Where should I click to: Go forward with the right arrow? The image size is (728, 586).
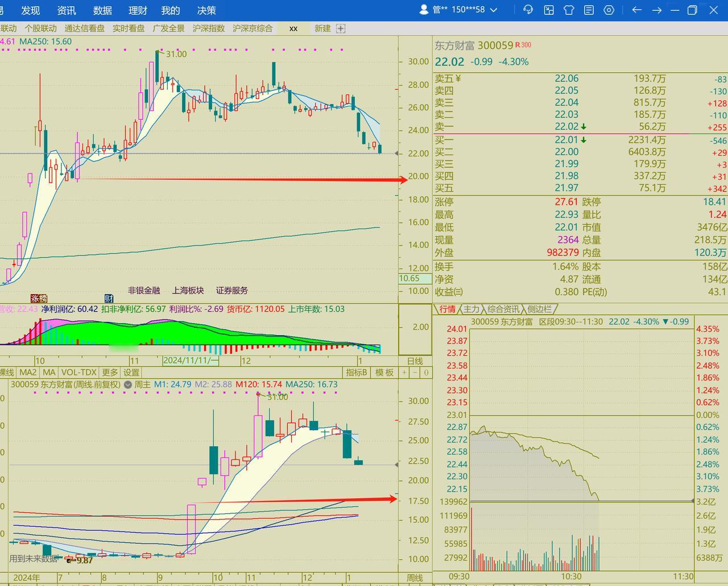656,10
